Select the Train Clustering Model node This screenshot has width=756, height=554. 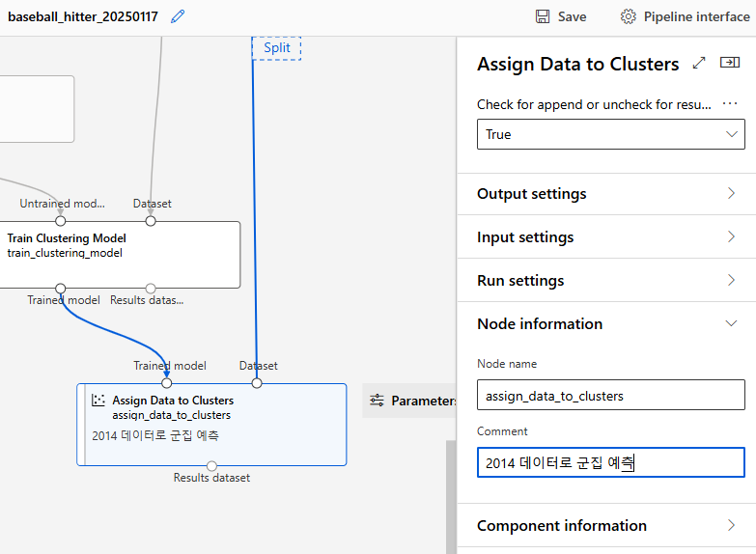(120, 255)
